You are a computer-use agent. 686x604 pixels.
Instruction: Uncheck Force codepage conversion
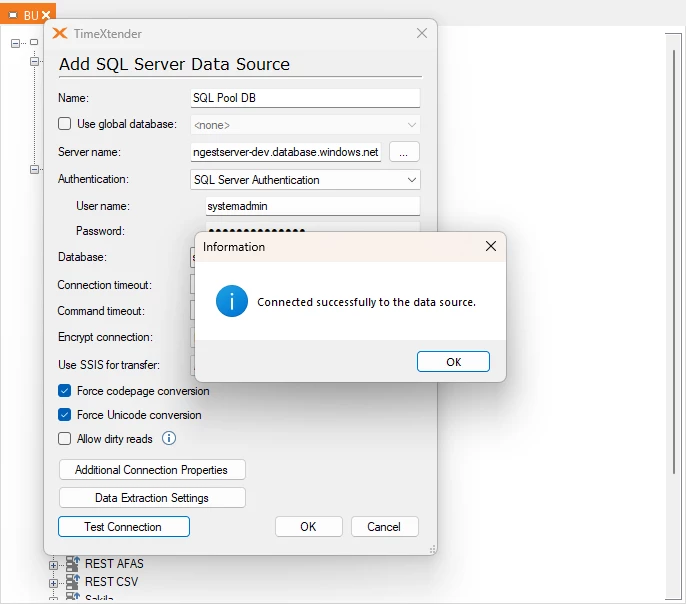click(x=65, y=391)
